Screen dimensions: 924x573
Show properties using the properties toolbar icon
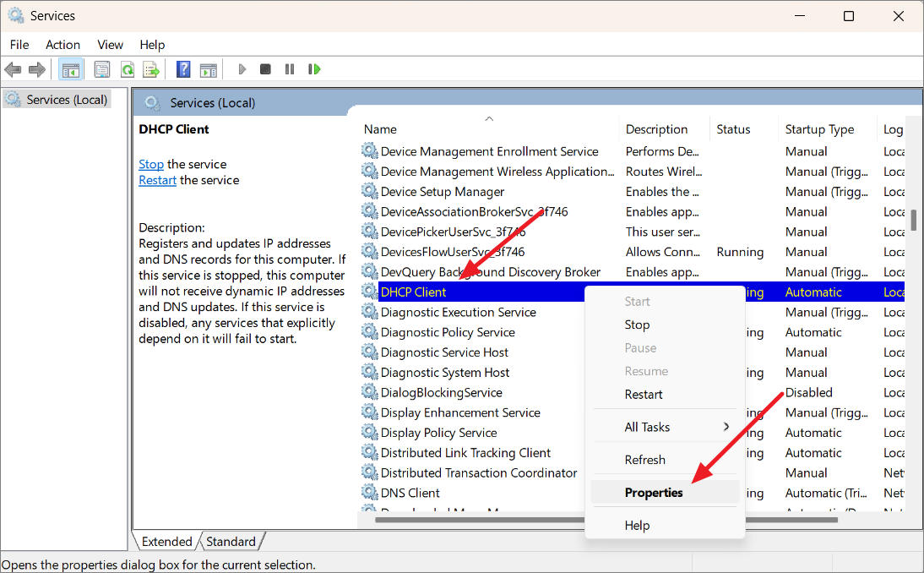(101, 68)
